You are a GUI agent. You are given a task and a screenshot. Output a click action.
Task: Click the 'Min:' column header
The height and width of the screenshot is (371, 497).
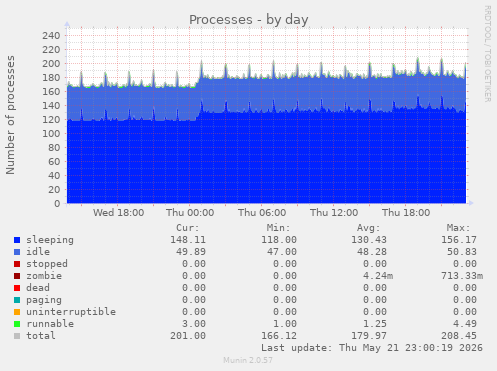click(x=278, y=228)
